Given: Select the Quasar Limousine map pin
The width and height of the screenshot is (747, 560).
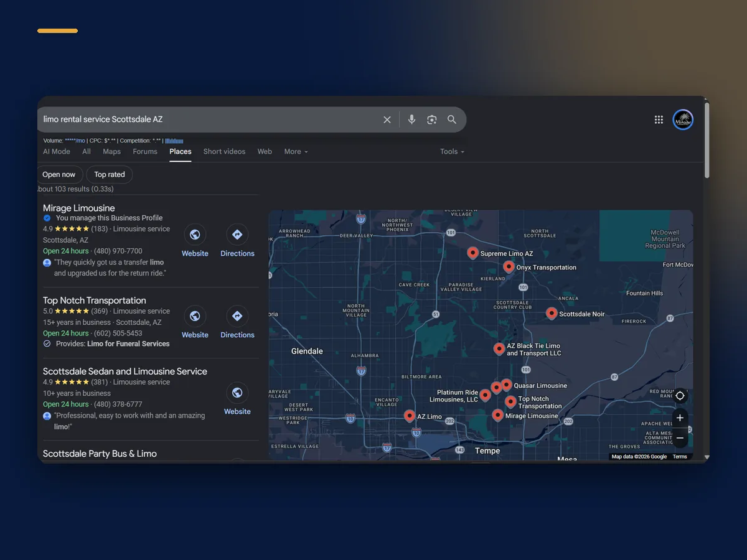Looking at the screenshot, I should pyautogui.click(x=506, y=385).
